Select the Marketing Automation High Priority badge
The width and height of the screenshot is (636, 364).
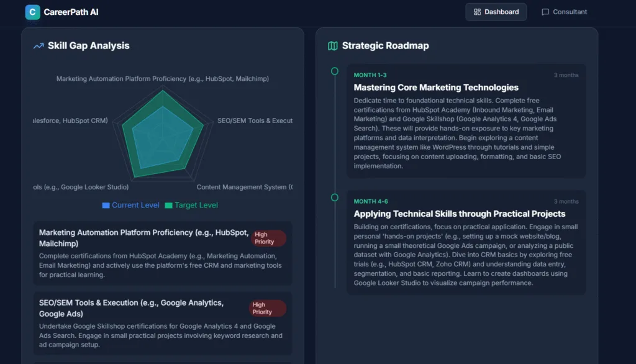point(268,239)
